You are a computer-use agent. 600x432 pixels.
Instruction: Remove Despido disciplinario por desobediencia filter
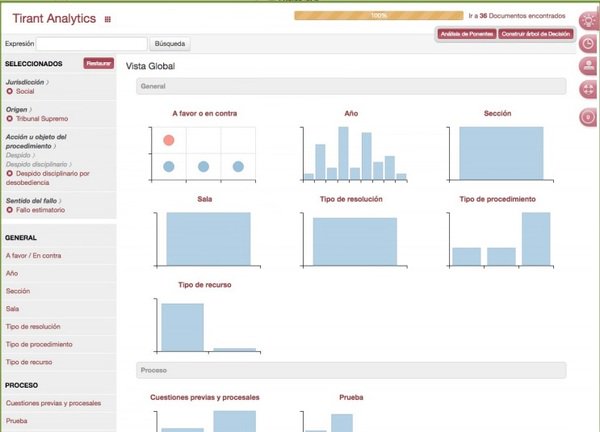(x=10, y=173)
